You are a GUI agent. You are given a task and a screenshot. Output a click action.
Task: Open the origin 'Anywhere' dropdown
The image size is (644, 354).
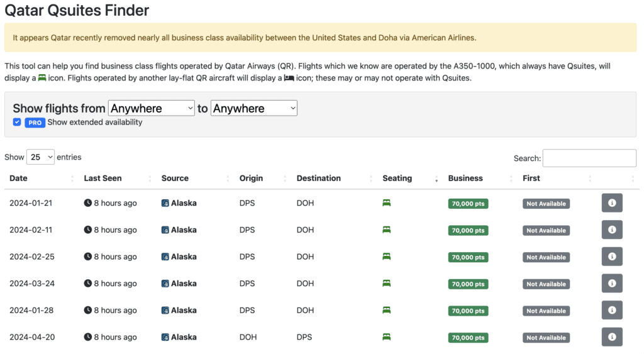click(152, 108)
